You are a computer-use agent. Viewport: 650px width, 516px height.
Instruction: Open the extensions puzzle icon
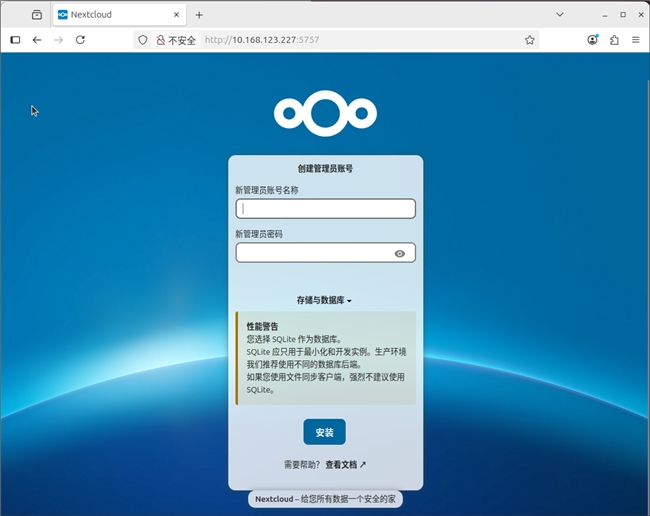coord(614,40)
